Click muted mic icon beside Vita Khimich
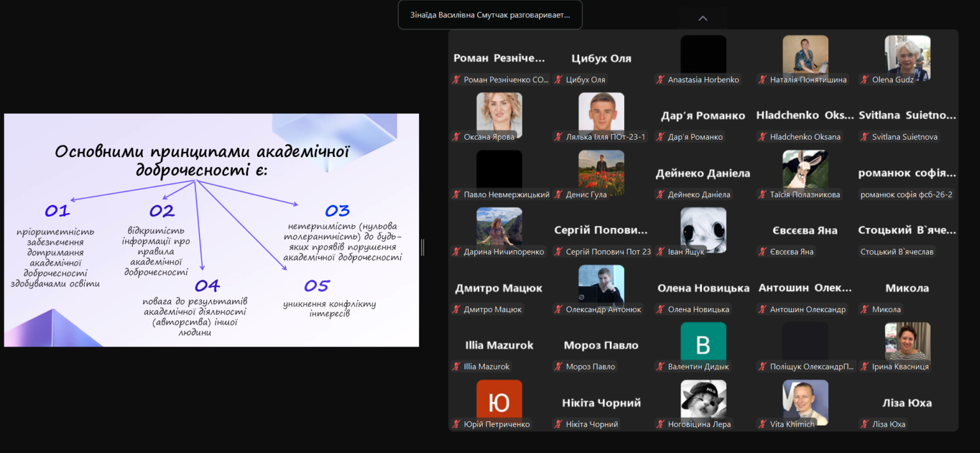 pyautogui.click(x=762, y=424)
